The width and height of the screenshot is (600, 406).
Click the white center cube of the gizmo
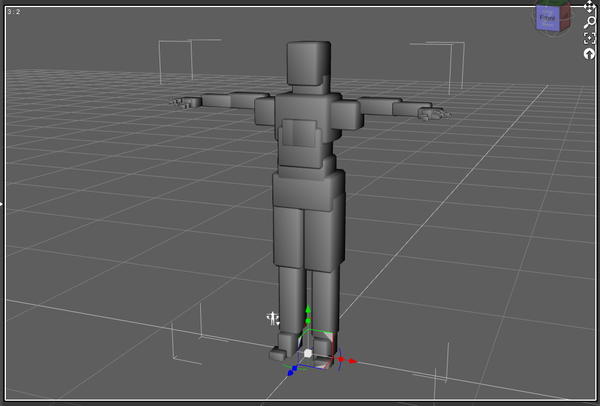pyautogui.click(x=308, y=353)
